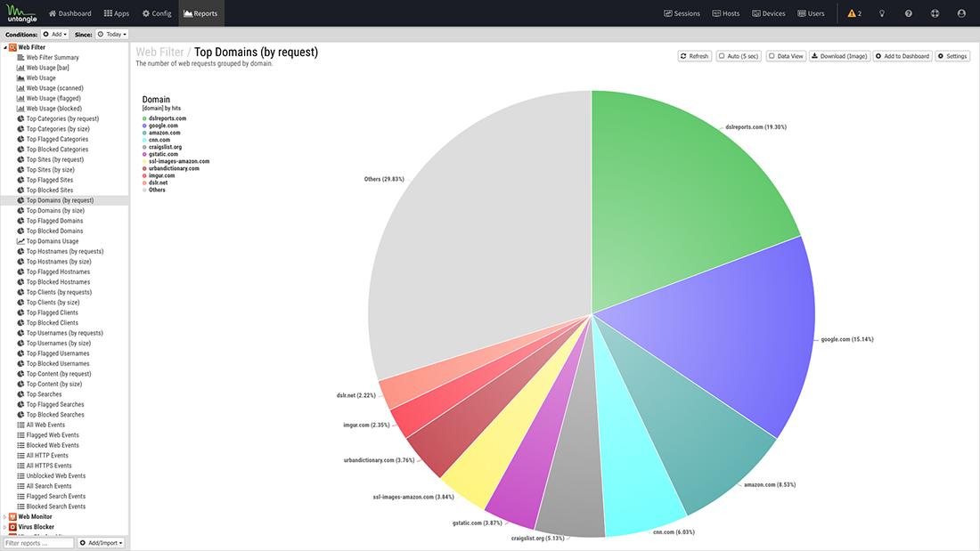Click the Web Usage [bar] chart icon
Image resolution: width=980 pixels, height=551 pixels.
[x=20, y=68]
